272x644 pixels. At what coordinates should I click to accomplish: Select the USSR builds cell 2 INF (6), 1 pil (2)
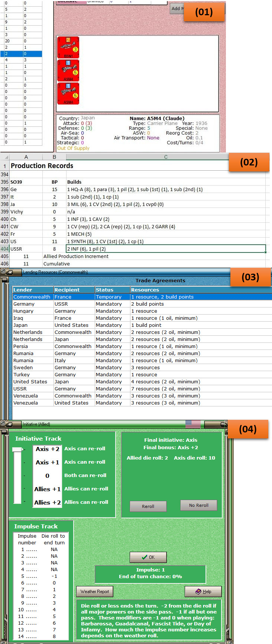point(166,249)
